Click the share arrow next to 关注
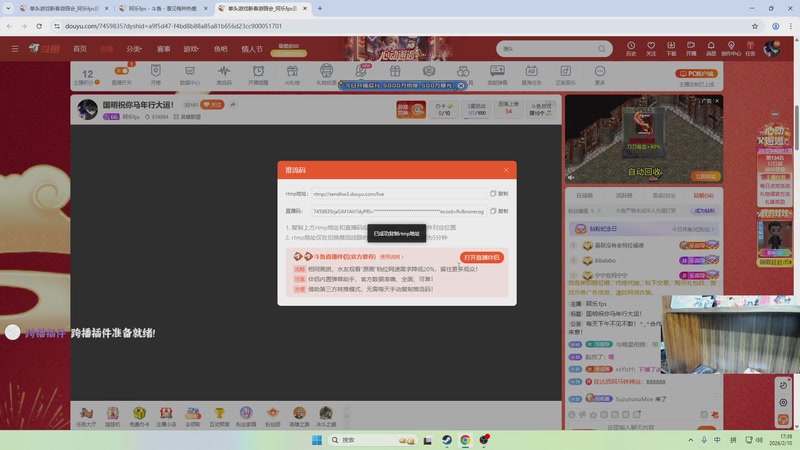Screen dimensions: 800x450 tap(233, 105)
